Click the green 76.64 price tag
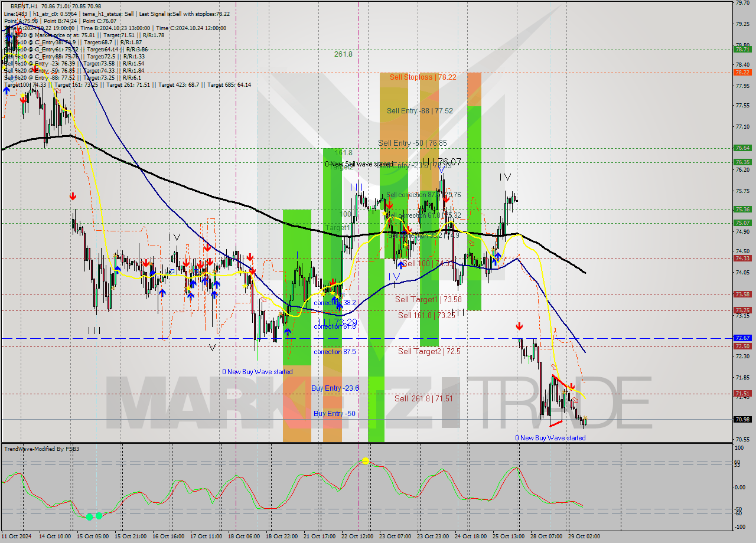 tap(742, 148)
